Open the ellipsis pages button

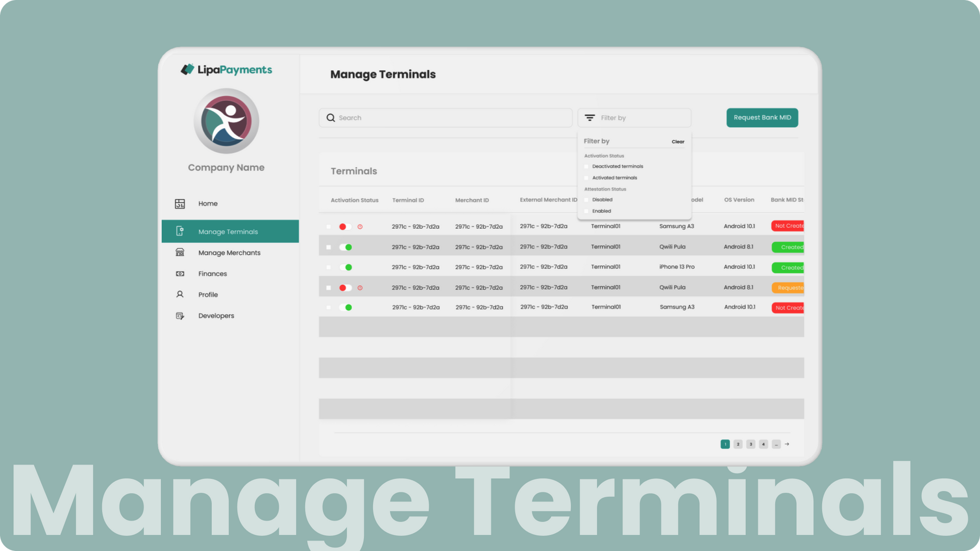(x=776, y=444)
